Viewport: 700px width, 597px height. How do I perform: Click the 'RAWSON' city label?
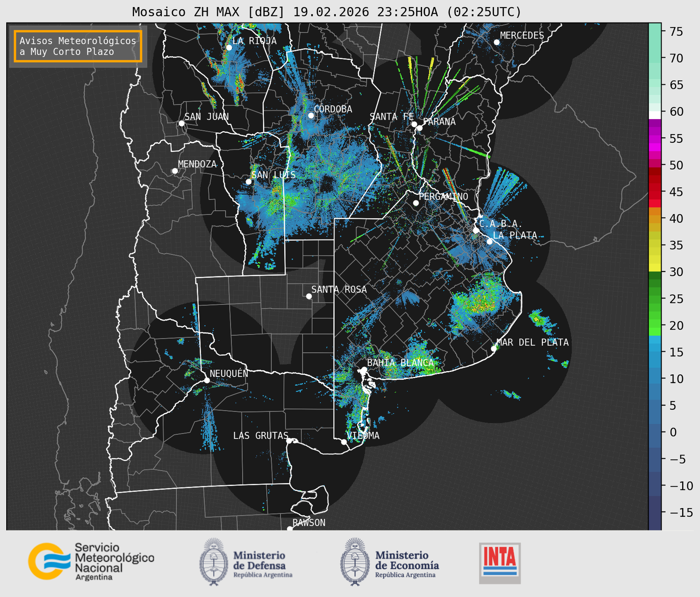[309, 523]
